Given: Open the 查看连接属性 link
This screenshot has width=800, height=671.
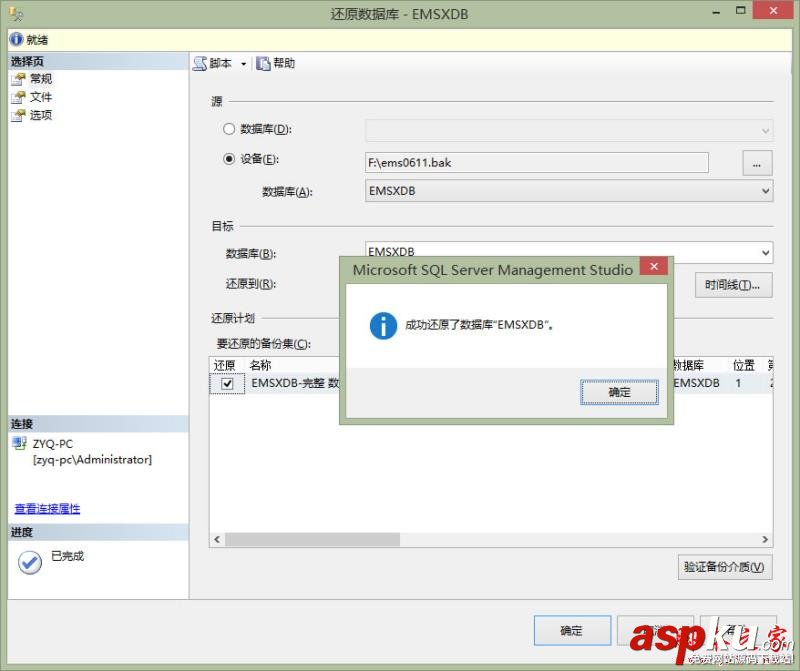Looking at the screenshot, I should 47,509.
